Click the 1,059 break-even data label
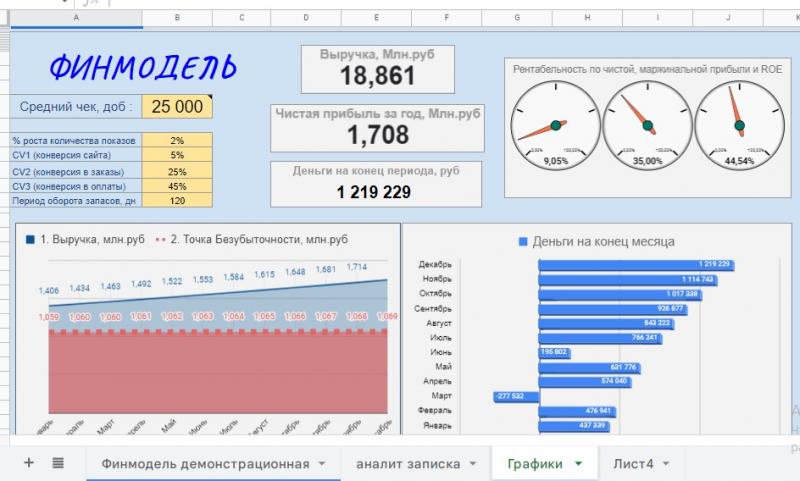The width and height of the screenshot is (800, 481). tap(49, 317)
